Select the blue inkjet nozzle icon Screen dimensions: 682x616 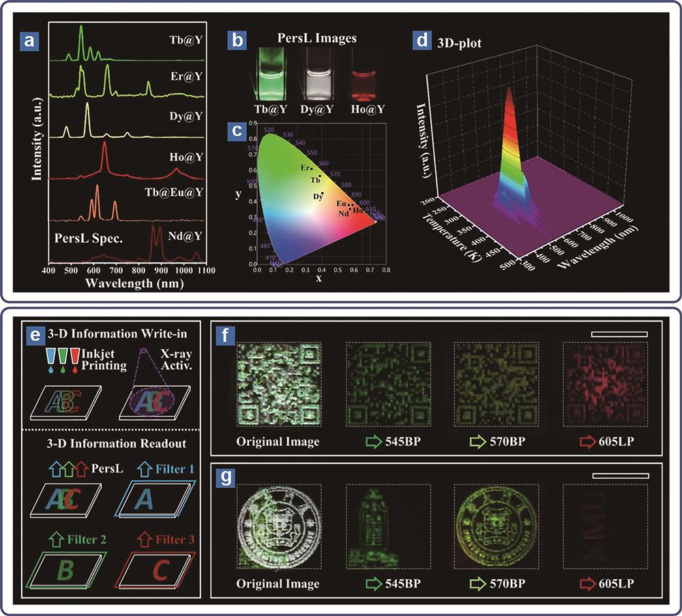coord(52,360)
